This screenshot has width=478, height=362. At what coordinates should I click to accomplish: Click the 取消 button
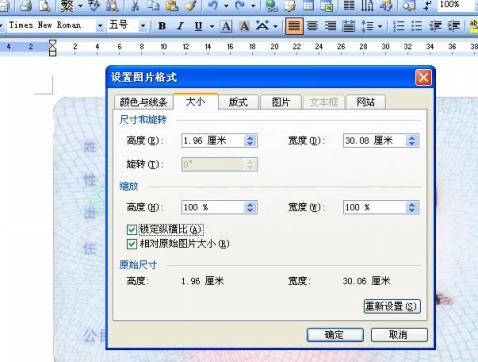tap(399, 335)
